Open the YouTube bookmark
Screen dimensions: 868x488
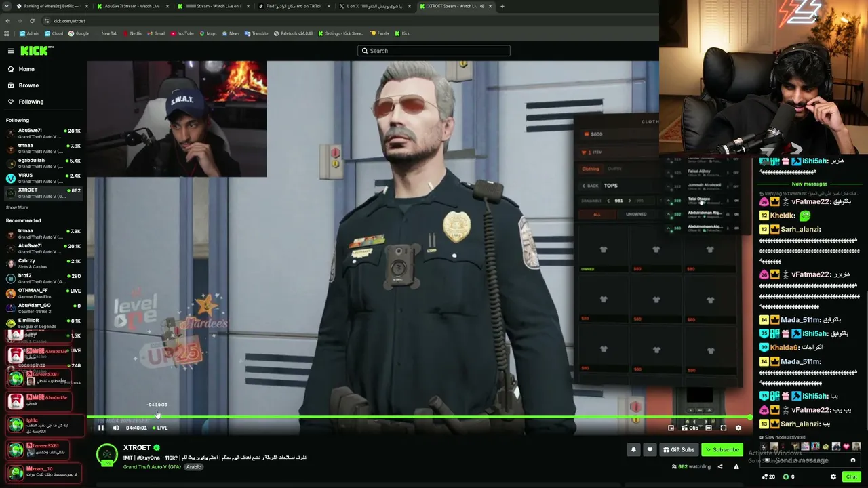point(182,33)
